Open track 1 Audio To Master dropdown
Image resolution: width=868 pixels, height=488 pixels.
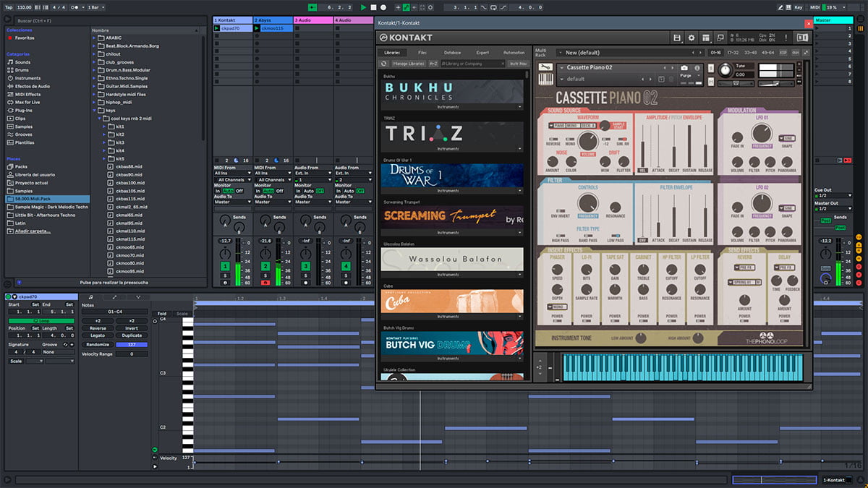[x=232, y=202]
